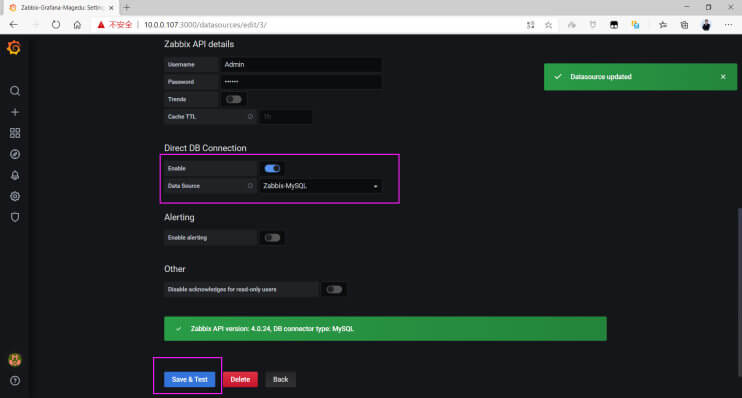Click the Data Source info icon
Screen dimensions: 742x398
(250, 186)
